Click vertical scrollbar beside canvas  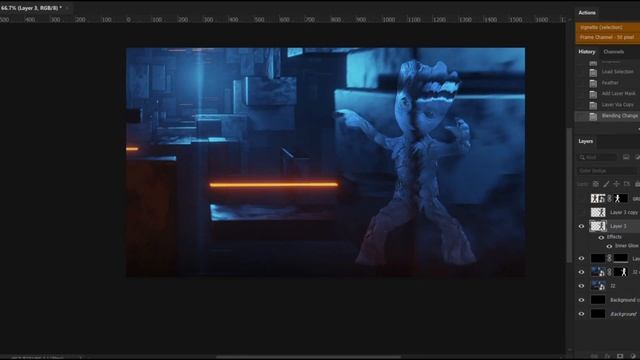tap(569, 195)
